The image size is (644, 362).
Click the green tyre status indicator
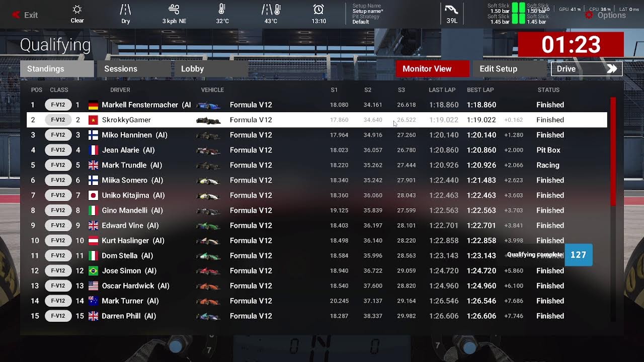pos(518,14)
